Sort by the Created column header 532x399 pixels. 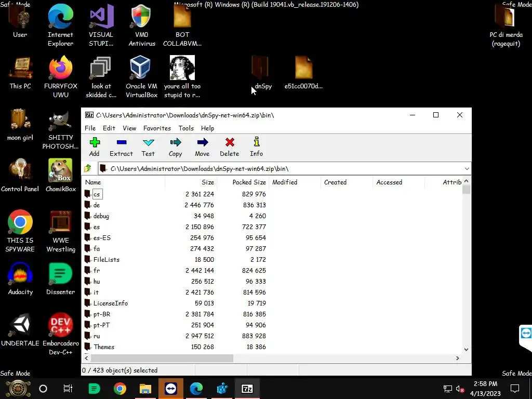(x=347, y=182)
